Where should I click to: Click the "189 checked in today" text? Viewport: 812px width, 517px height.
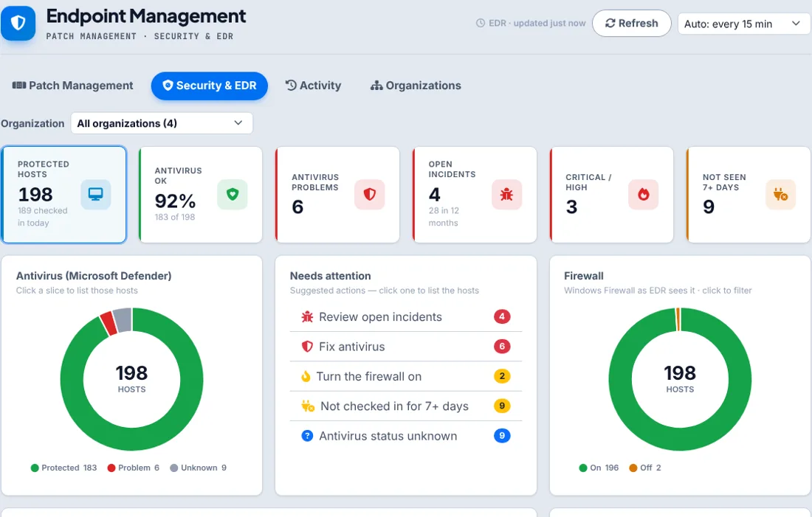[43, 217]
